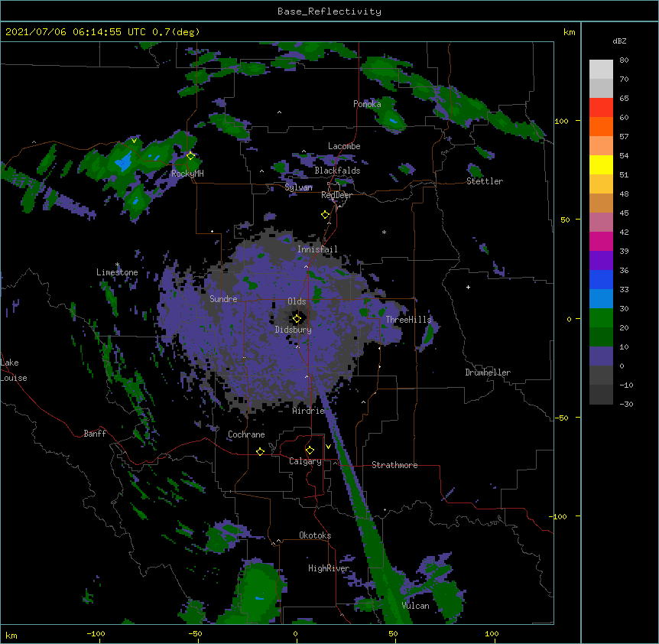The height and width of the screenshot is (644, 659).
Task: Select the 2021/07/06 06:14:55 UTC timestamp
Action: click(75, 32)
